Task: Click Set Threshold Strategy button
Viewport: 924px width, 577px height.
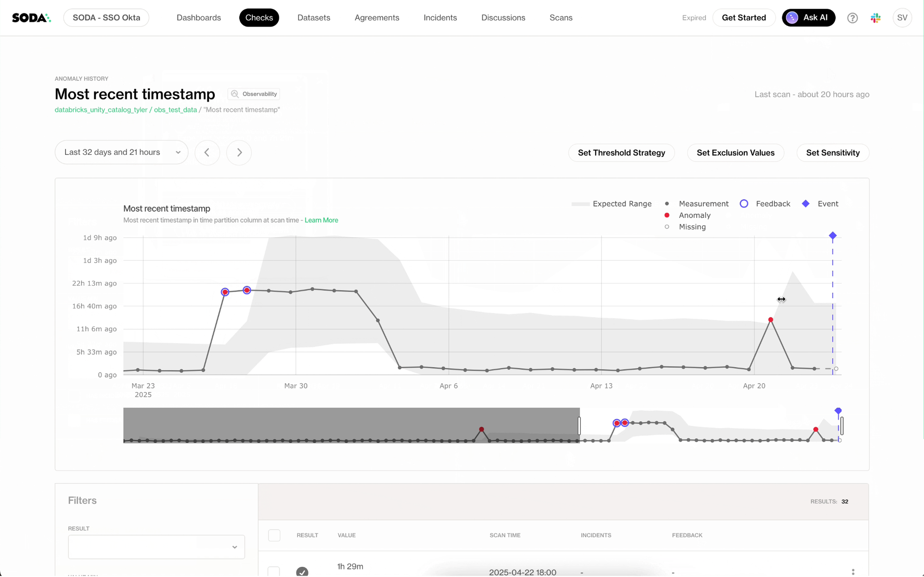Action: point(621,153)
